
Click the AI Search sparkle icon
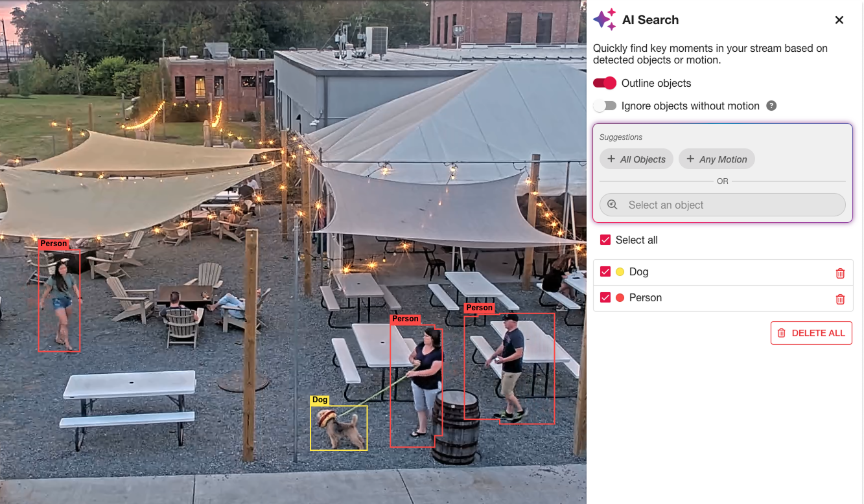point(604,19)
